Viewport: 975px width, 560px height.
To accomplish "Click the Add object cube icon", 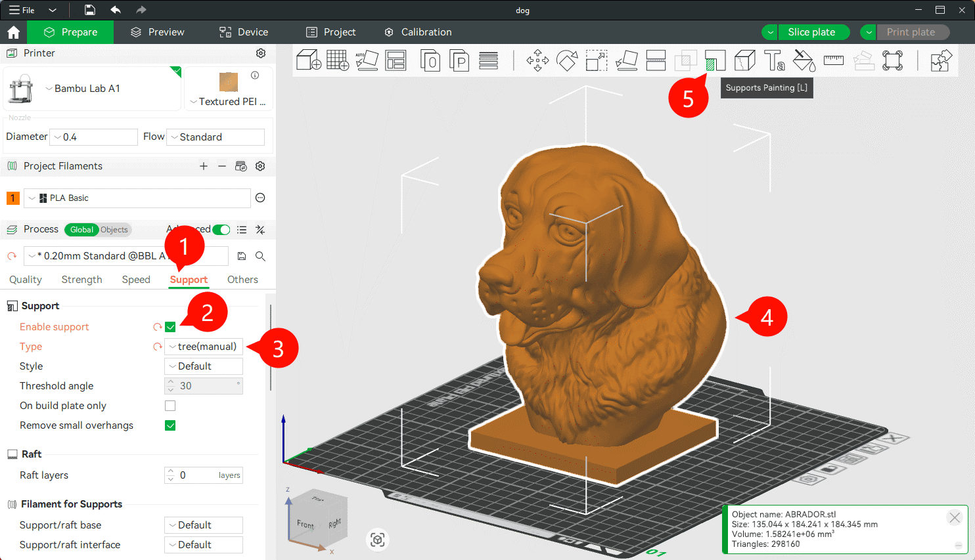I will point(308,60).
